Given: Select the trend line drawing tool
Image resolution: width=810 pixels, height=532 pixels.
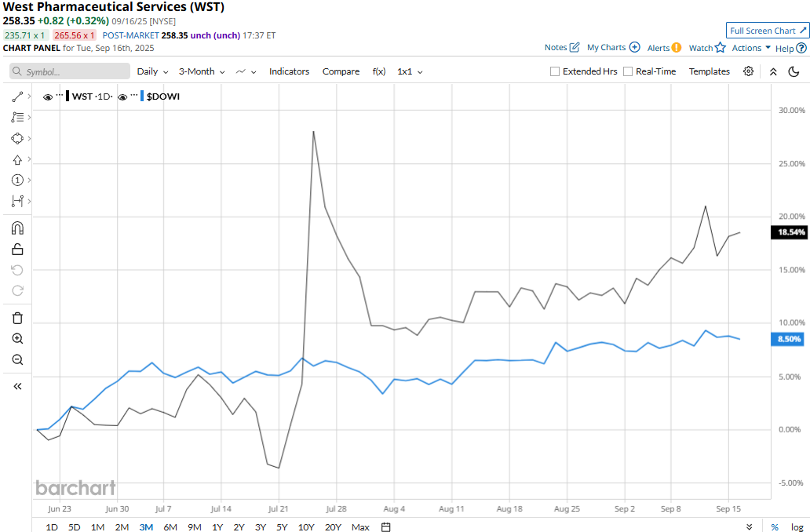Looking at the screenshot, I should pos(17,97).
